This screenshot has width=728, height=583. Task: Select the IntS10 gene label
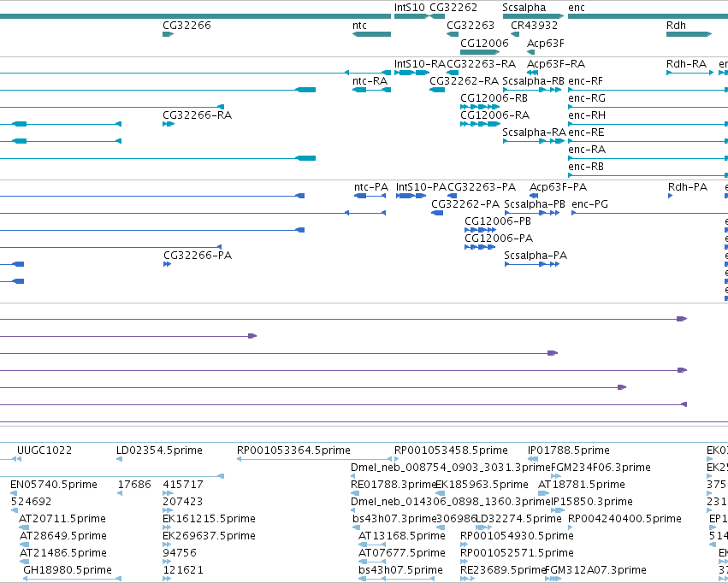click(x=410, y=8)
